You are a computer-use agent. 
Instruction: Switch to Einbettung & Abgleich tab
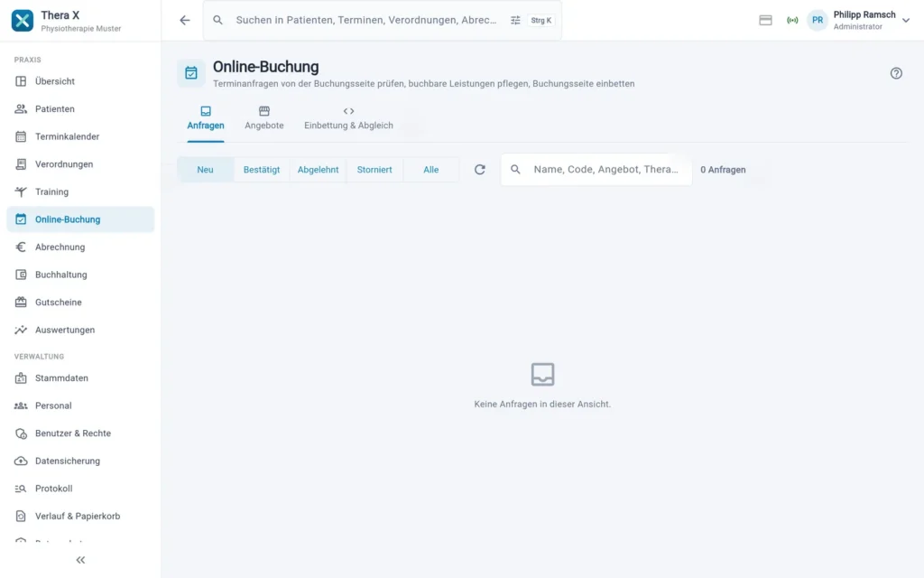(x=348, y=118)
